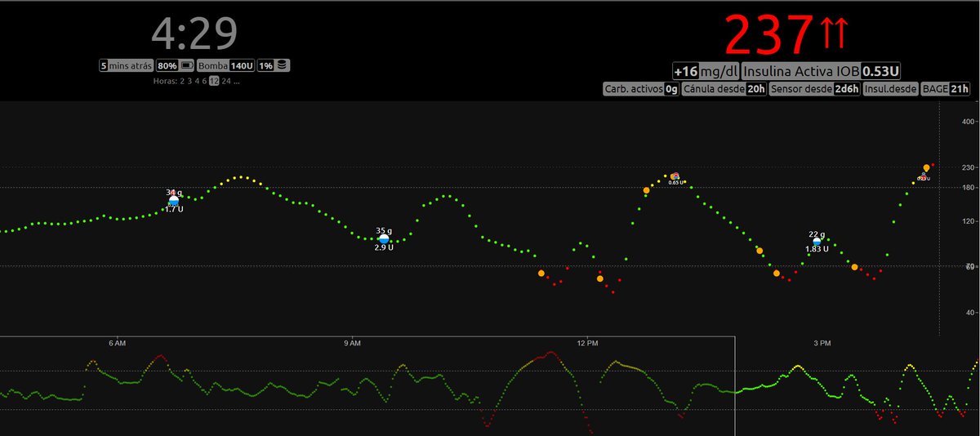Viewport: 980px width, 436px height.
Task: Click the 1.83 U insulin label
Action: pyautogui.click(x=817, y=249)
